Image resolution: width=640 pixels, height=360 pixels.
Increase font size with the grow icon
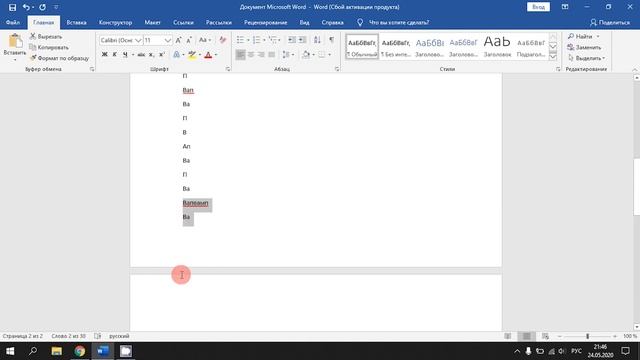(x=178, y=40)
